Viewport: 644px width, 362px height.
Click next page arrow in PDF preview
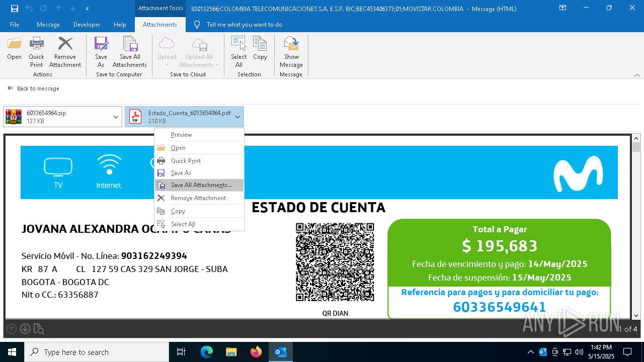pyautogui.click(x=25, y=329)
